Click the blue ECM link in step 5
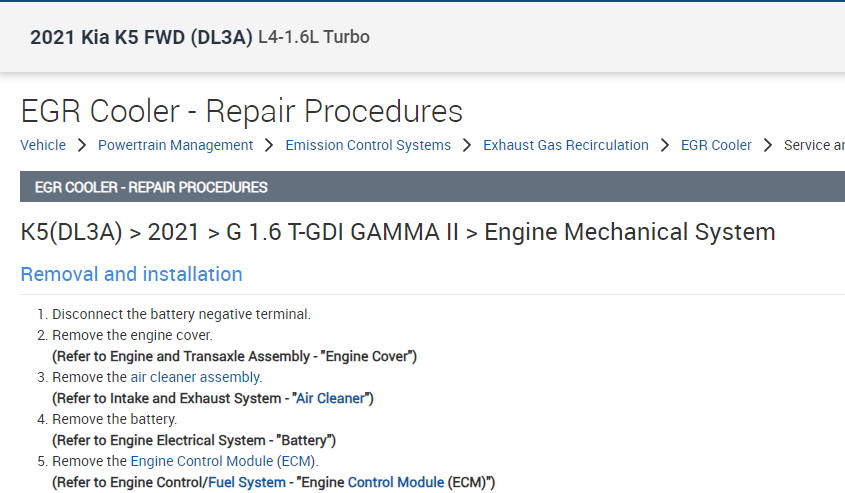The height and width of the screenshot is (493, 845). pos(295,461)
